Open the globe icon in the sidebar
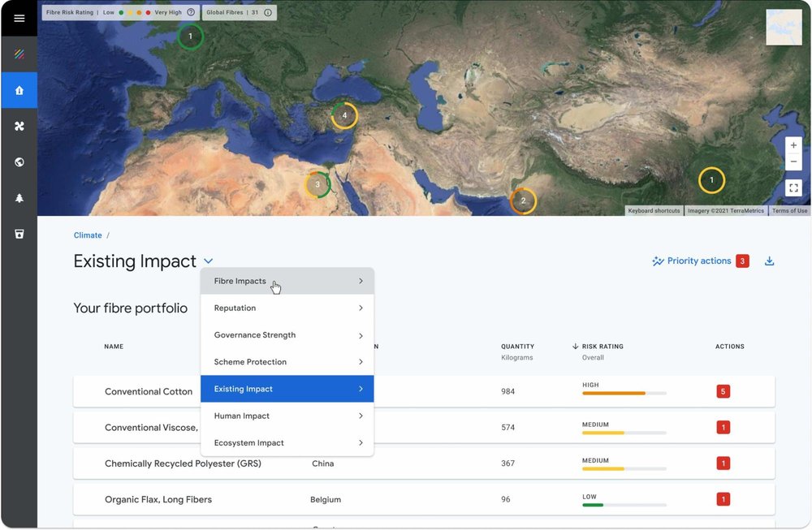The width and height of the screenshot is (812, 530). 19,162
